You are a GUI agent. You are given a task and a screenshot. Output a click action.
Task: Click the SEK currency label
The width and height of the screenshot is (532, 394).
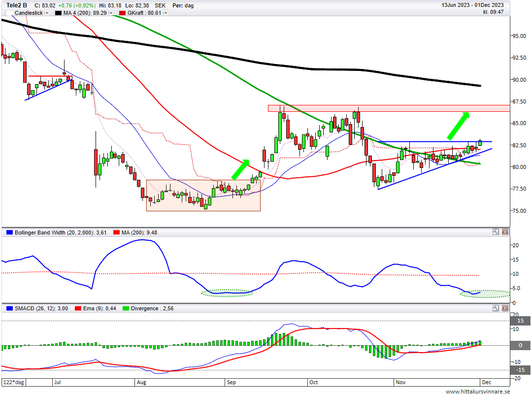tap(160, 5)
